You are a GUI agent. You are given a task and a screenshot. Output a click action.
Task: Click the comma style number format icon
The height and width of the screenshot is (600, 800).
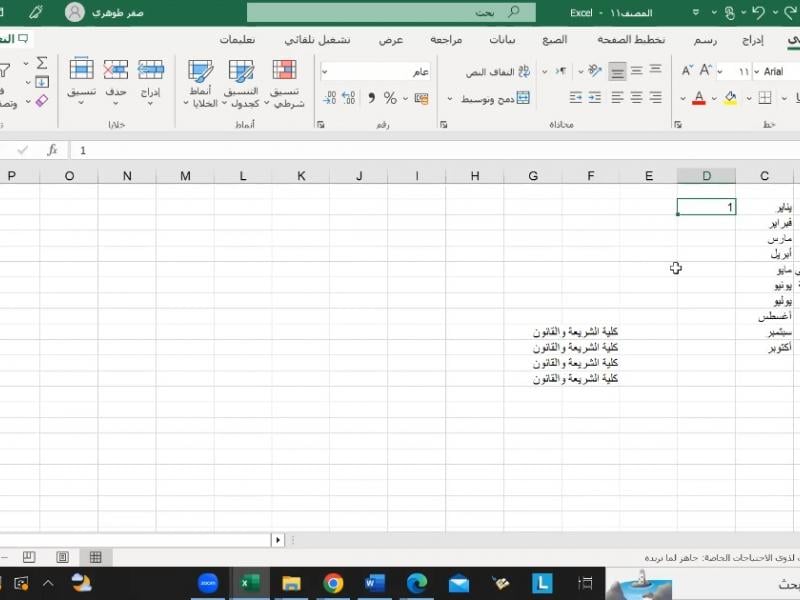point(371,98)
